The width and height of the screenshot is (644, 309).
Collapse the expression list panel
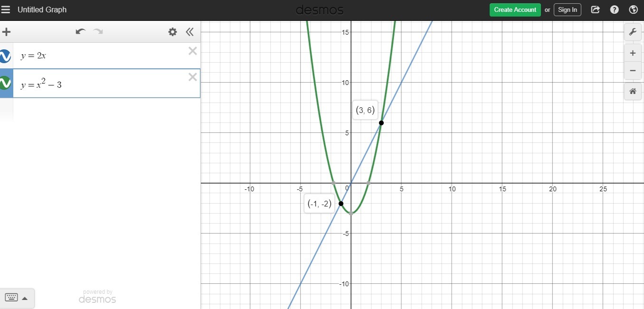[x=190, y=32]
